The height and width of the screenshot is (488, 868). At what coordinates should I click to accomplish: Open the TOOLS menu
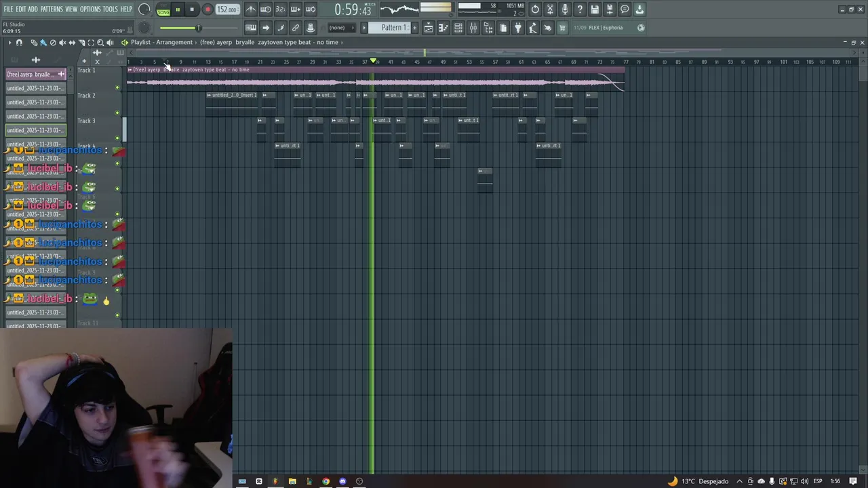point(110,9)
